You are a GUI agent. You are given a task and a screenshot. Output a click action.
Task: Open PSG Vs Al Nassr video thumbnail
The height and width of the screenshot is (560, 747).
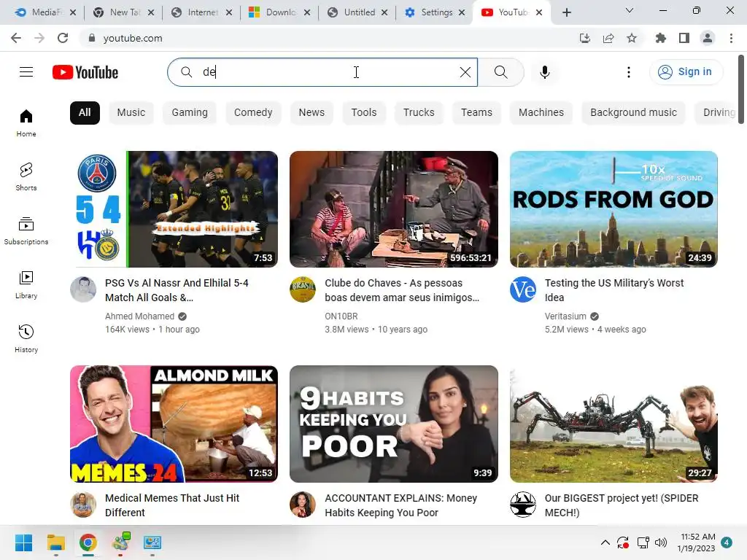[x=174, y=209]
